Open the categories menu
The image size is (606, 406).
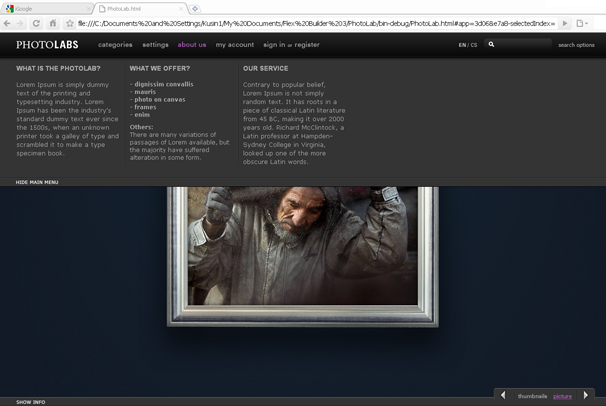click(115, 45)
